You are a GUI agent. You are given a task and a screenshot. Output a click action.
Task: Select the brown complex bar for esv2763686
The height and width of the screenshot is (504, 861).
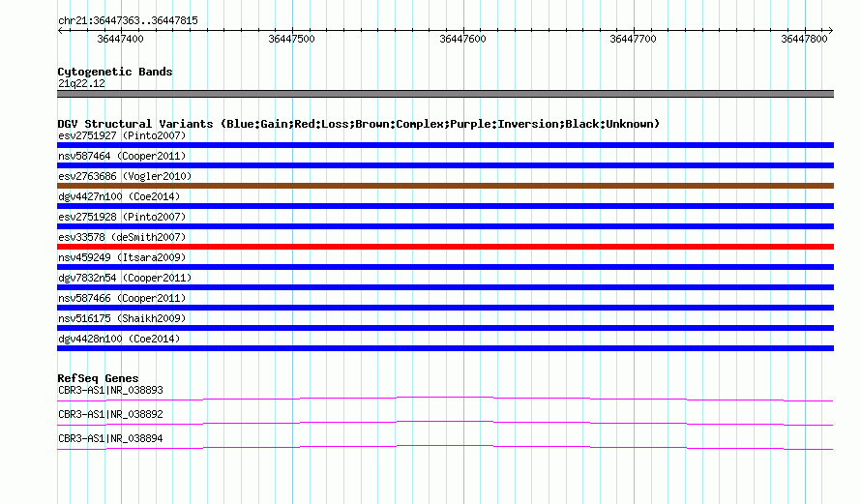(x=445, y=186)
